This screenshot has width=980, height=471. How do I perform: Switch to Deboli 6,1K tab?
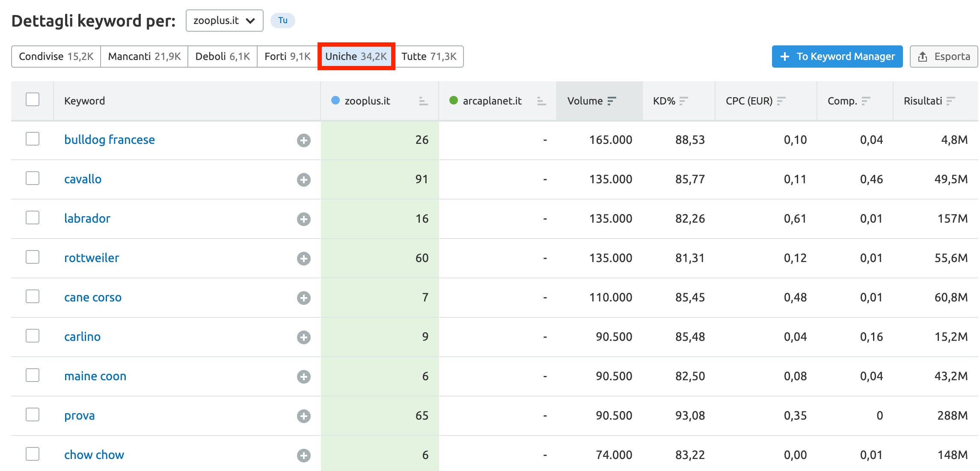tap(223, 57)
